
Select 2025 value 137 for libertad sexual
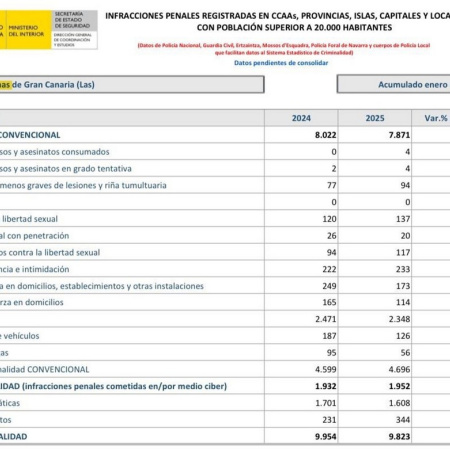click(x=403, y=219)
